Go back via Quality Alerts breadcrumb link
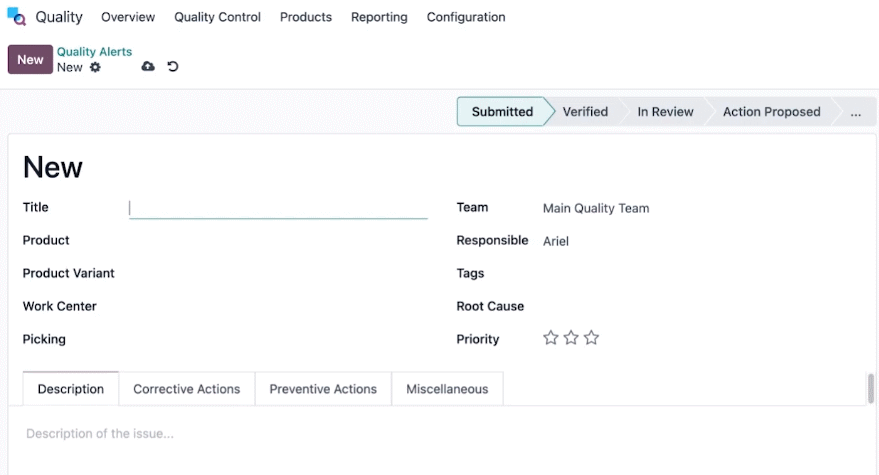The height and width of the screenshot is (475, 879). pyautogui.click(x=94, y=52)
